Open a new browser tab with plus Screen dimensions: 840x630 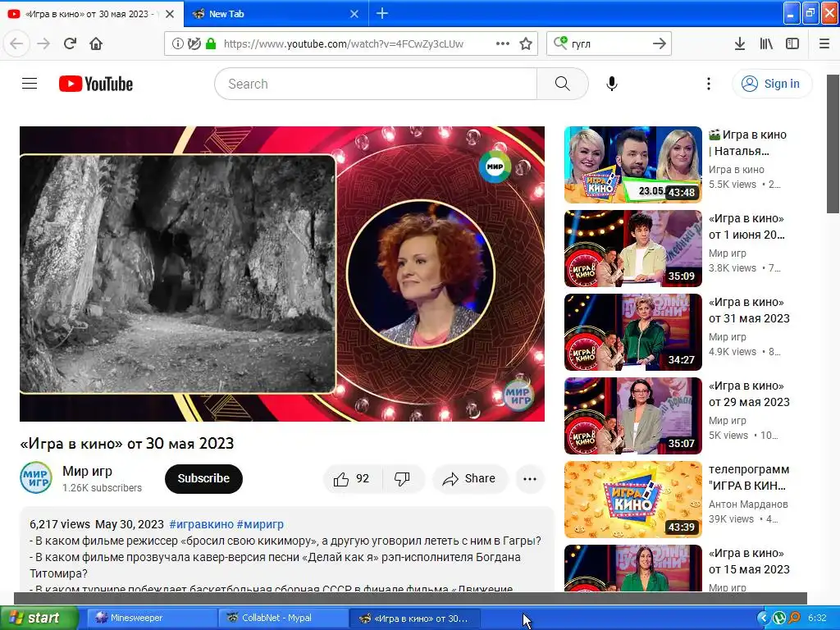click(x=382, y=13)
